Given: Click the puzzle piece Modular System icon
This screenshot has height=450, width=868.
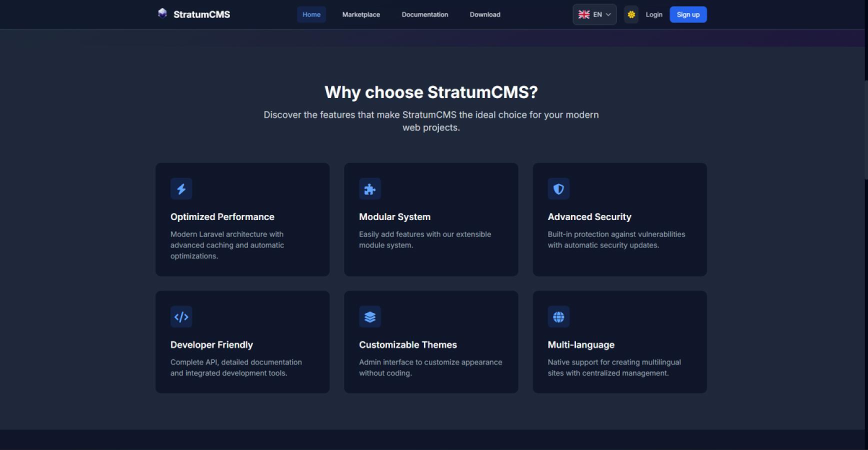Looking at the screenshot, I should (x=369, y=189).
